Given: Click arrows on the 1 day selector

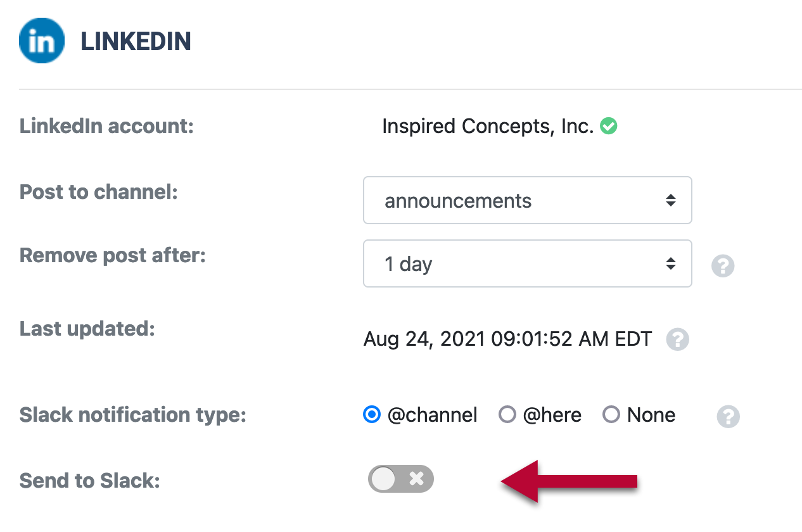Looking at the screenshot, I should click(670, 264).
